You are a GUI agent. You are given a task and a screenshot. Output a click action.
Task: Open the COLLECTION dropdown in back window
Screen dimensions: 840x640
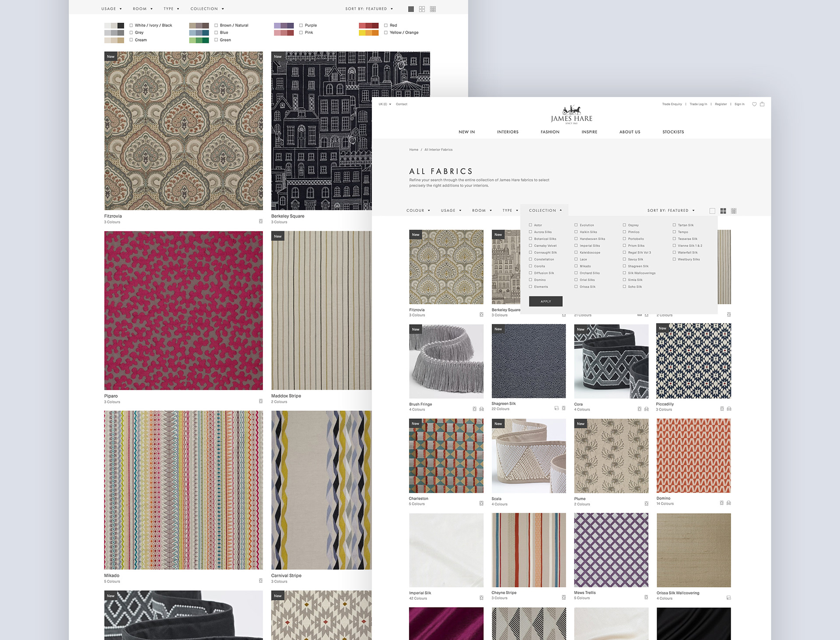pyautogui.click(x=207, y=9)
